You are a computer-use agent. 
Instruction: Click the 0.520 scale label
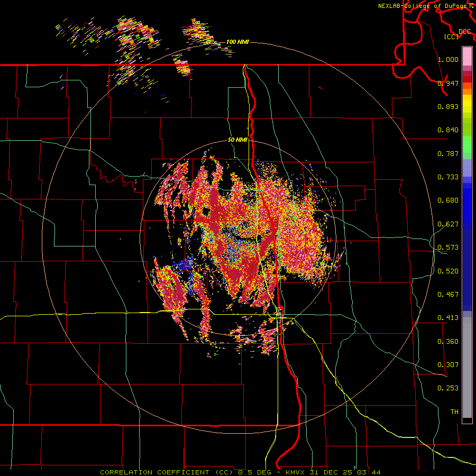(448, 271)
